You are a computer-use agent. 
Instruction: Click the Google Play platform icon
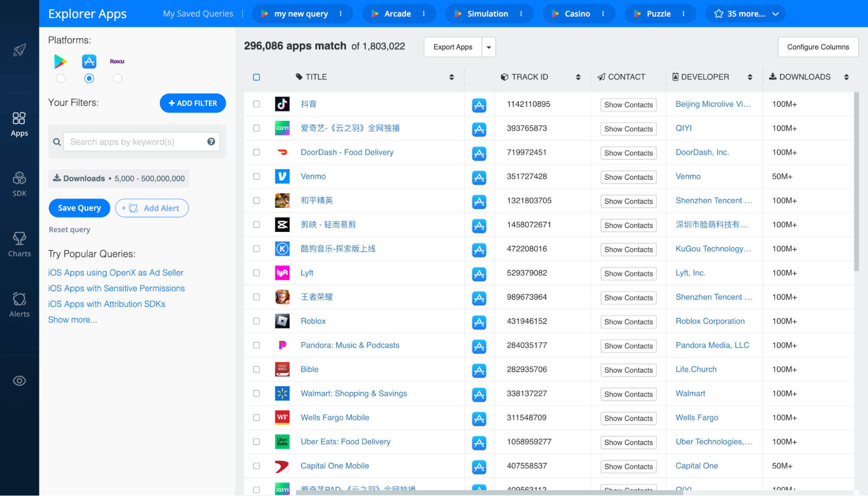pyautogui.click(x=60, y=62)
